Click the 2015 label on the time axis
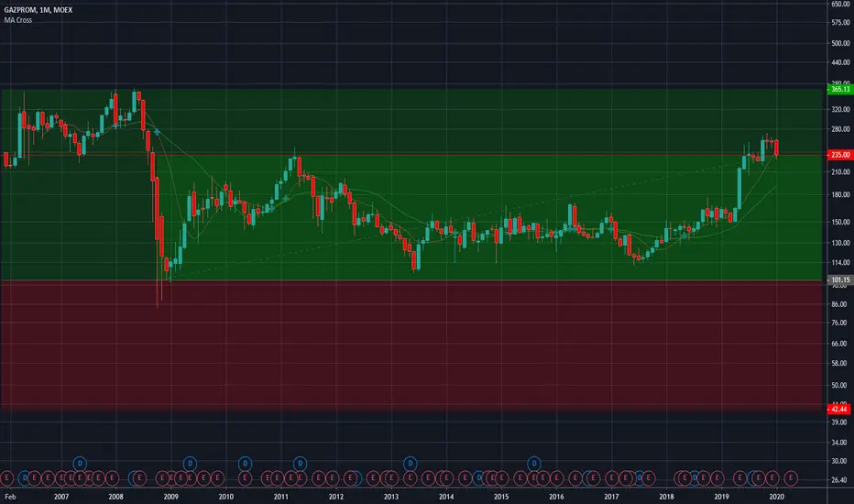854x504 pixels. [501, 497]
